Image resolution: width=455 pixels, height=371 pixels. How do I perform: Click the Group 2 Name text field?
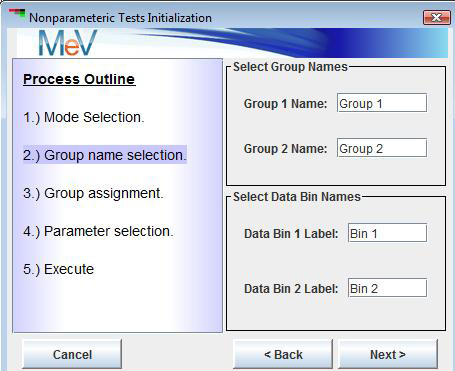(x=382, y=148)
